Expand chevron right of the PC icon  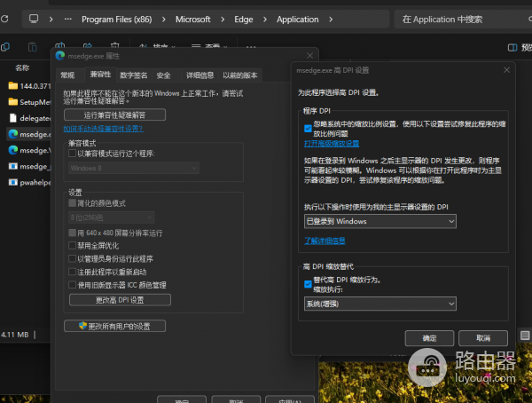pyautogui.click(x=51, y=20)
